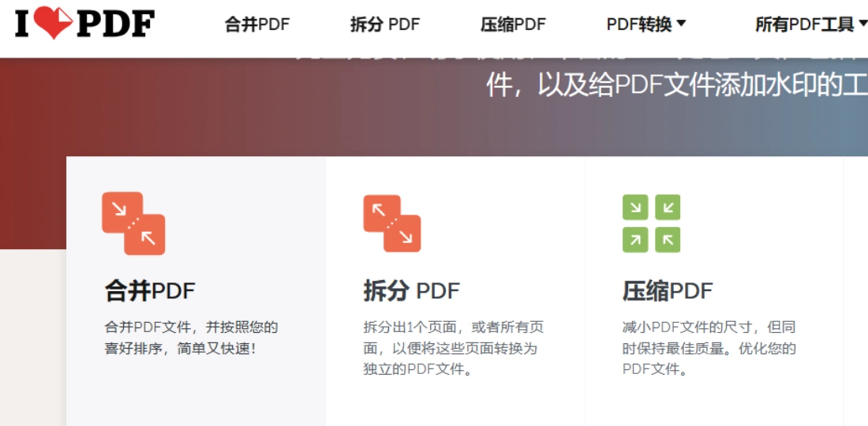The height and width of the screenshot is (426, 868).
Task: Select the 合并PDF card title
Action: [x=150, y=291]
